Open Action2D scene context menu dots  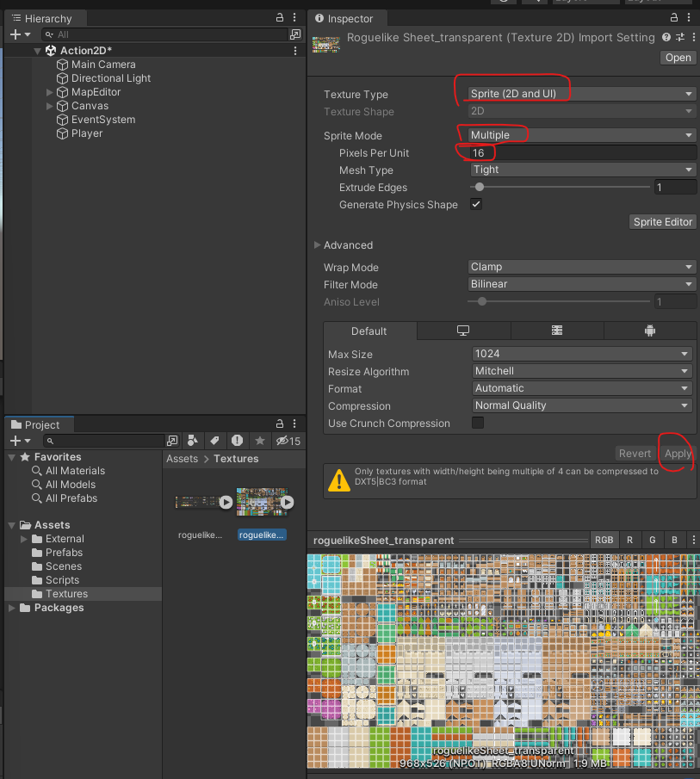pyautogui.click(x=295, y=51)
